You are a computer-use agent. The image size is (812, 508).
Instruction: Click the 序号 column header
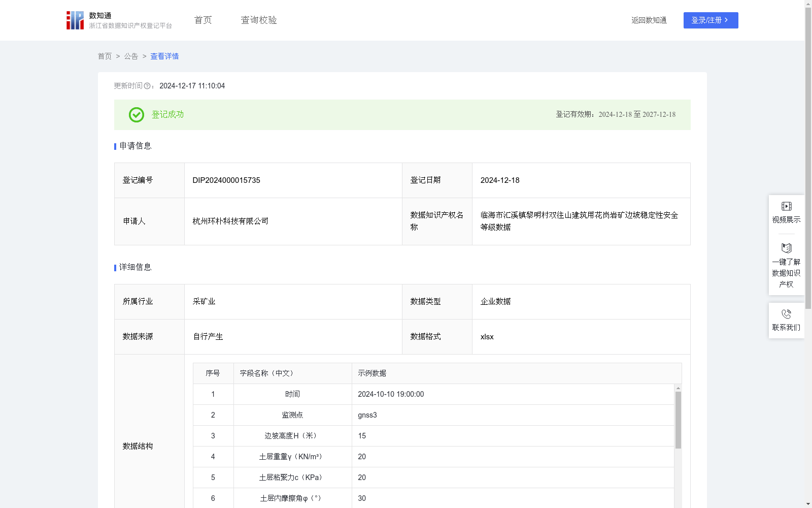click(x=213, y=373)
